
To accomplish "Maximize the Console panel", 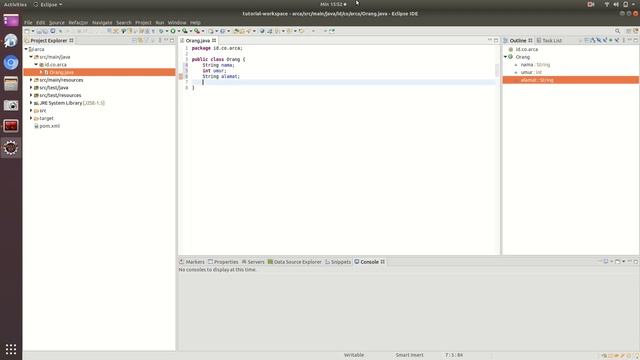I will click(636, 262).
